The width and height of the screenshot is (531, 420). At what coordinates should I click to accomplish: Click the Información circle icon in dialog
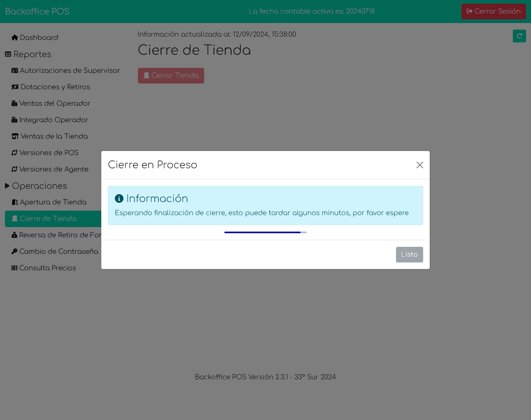[119, 199]
